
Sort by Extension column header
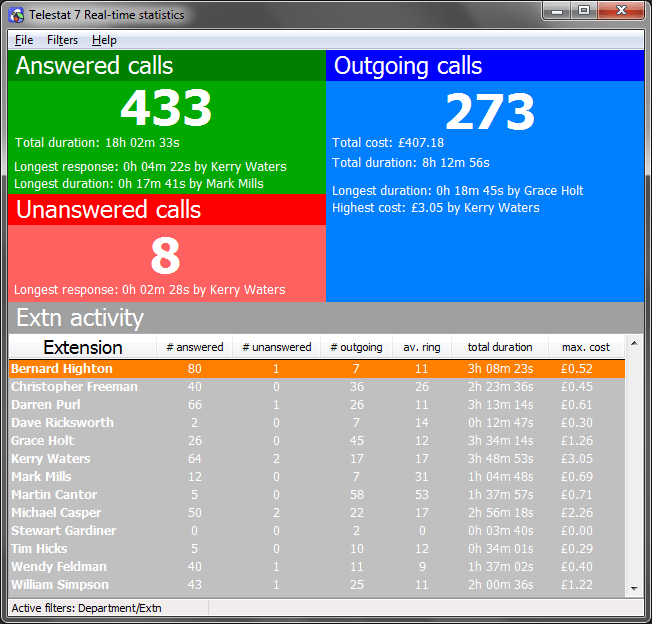[83, 347]
